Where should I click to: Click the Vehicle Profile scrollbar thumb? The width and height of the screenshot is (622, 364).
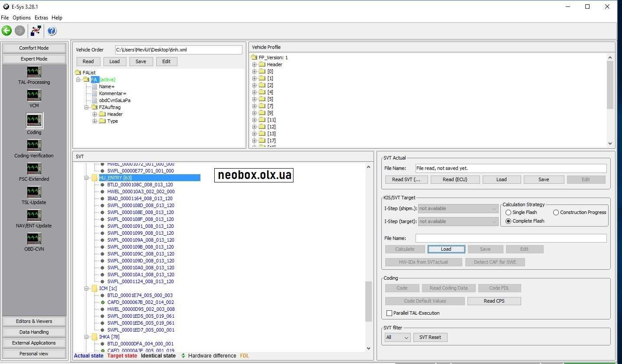[610, 85]
